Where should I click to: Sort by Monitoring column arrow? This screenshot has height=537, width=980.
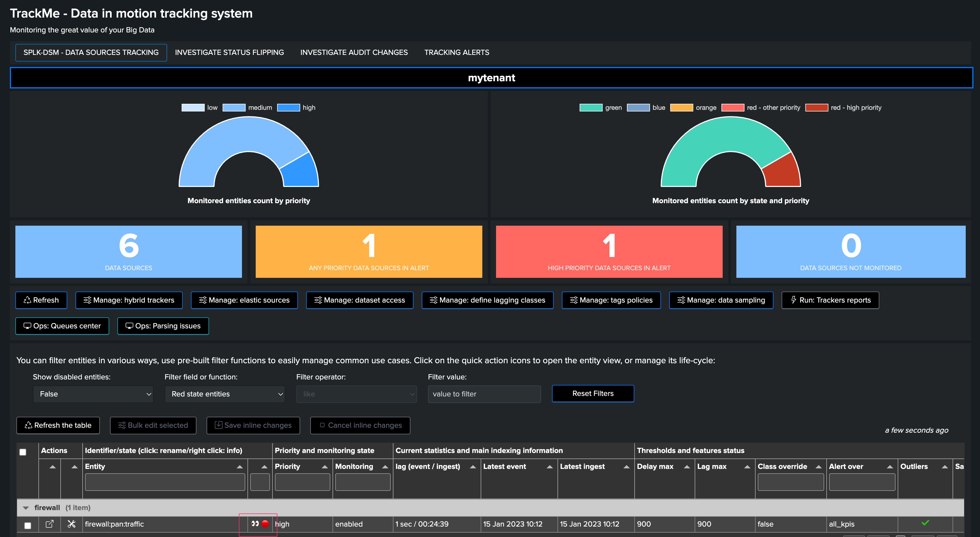click(x=385, y=467)
